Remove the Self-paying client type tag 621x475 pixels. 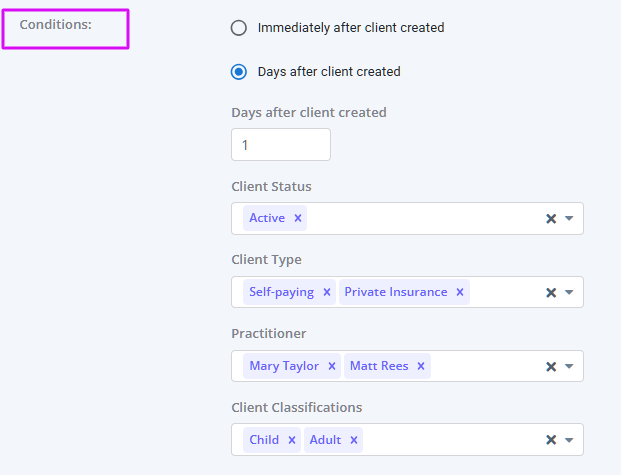click(x=327, y=292)
